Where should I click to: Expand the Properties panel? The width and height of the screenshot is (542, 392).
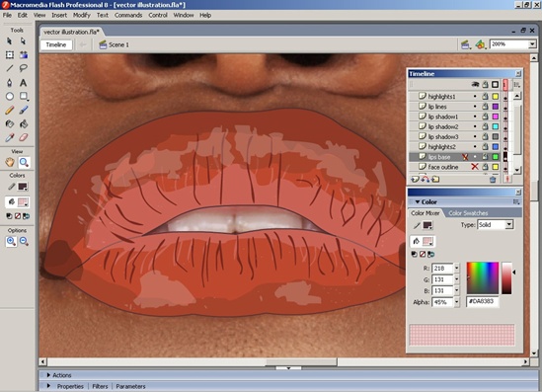pyautogui.click(x=48, y=386)
